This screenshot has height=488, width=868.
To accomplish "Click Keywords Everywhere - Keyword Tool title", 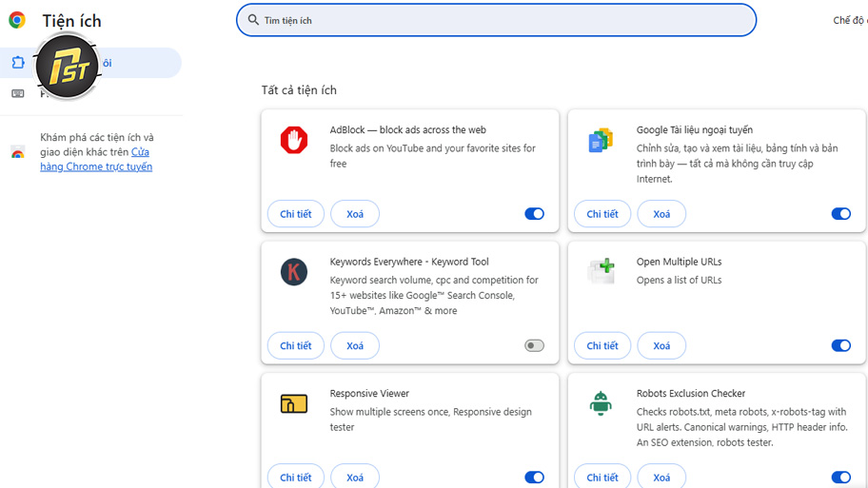I will pyautogui.click(x=409, y=262).
